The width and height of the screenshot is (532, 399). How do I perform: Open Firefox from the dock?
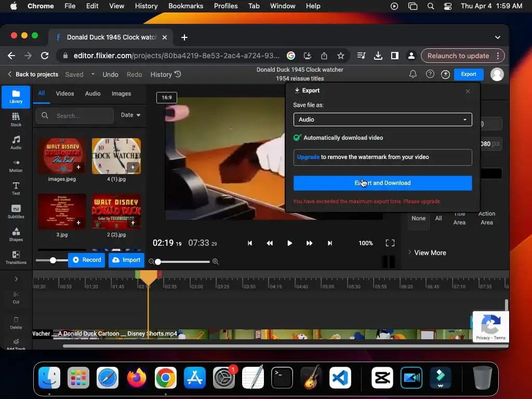coord(137,378)
